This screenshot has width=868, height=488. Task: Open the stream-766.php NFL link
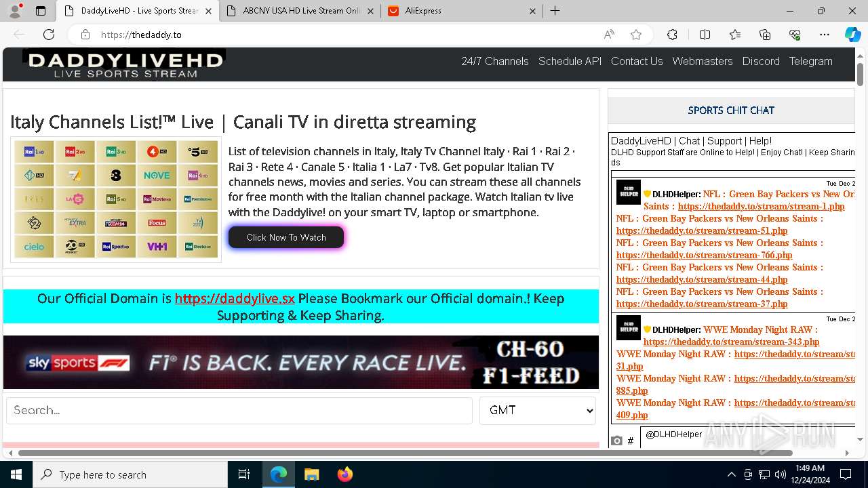705,255
